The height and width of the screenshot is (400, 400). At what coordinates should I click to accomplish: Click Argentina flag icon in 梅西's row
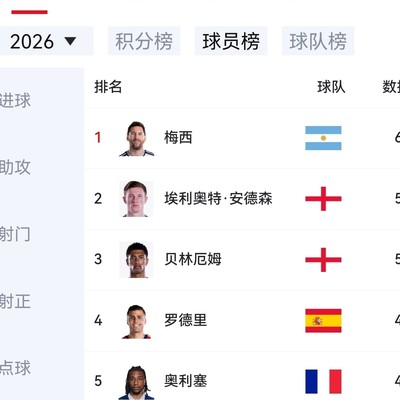coord(323,138)
